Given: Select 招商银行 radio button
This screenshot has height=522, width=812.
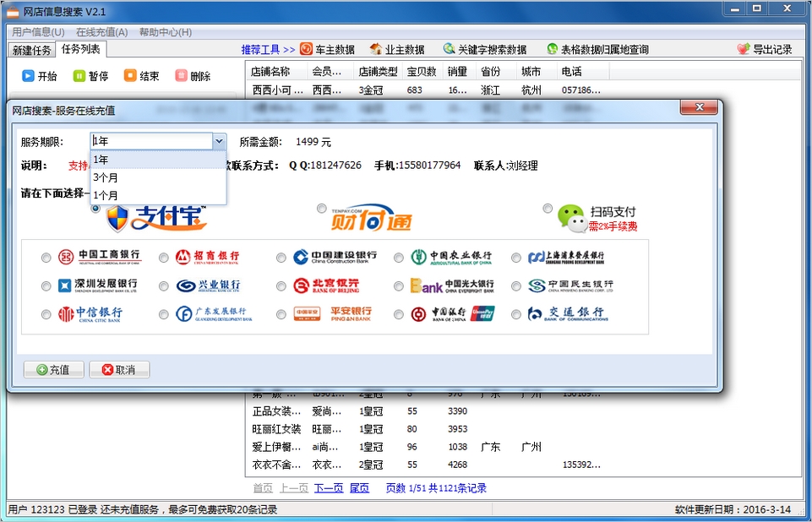Looking at the screenshot, I should 164,258.
